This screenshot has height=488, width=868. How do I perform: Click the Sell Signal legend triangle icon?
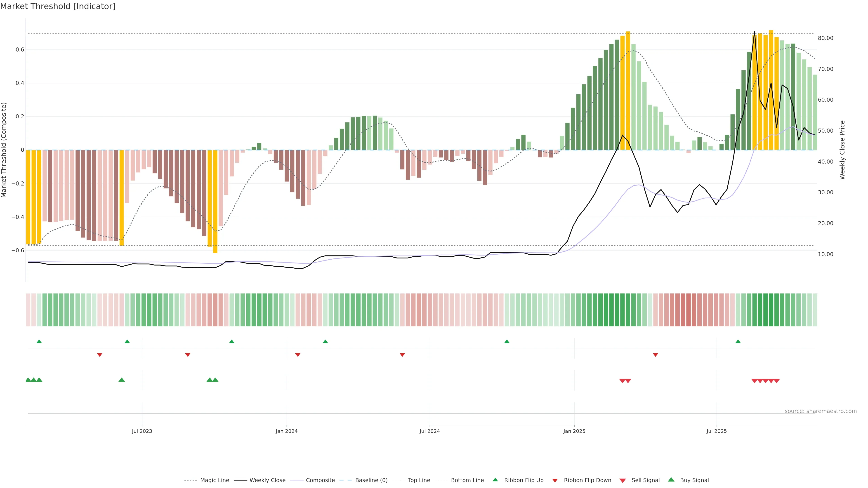click(622, 480)
